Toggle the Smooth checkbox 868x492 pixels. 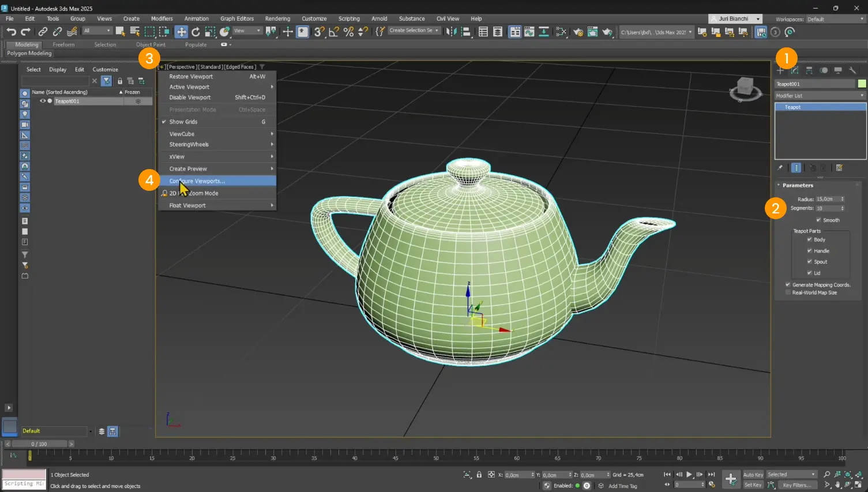[818, 220]
